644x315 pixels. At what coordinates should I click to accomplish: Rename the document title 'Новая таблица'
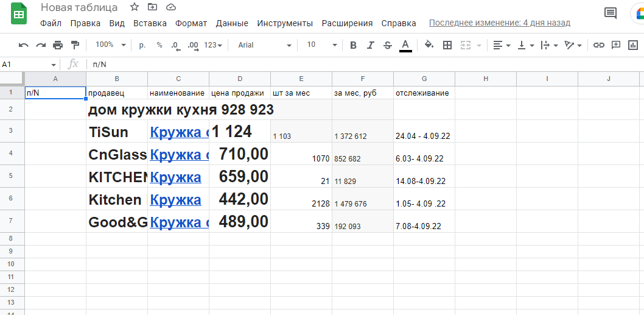(x=79, y=7)
